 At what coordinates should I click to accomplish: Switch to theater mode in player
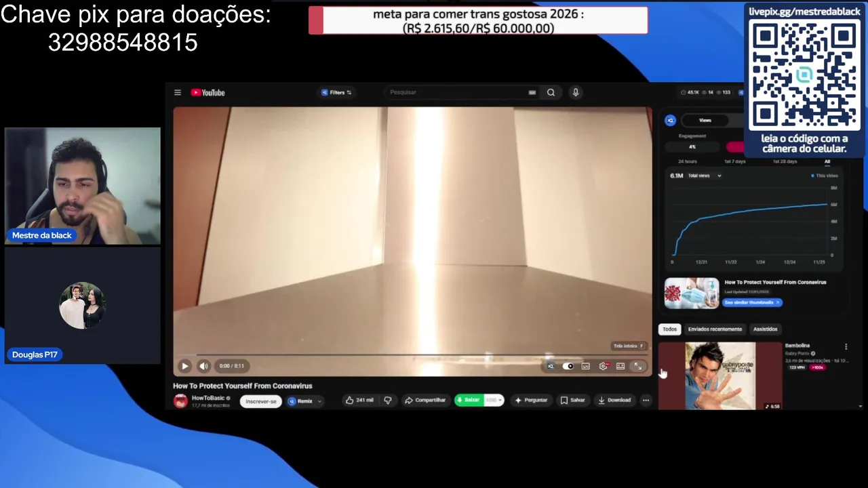point(620,366)
